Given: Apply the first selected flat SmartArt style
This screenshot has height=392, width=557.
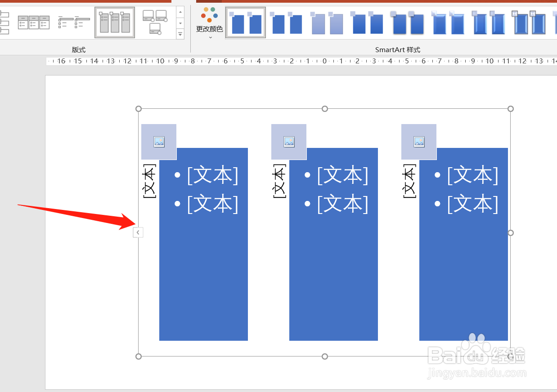Looking at the screenshot, I should point(246,22).
